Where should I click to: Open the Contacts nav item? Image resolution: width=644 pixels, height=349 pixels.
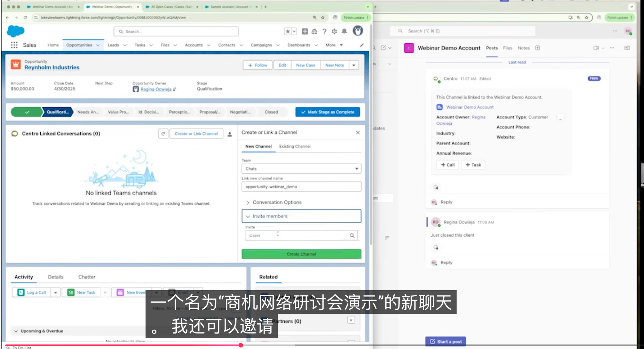[227, 45]
